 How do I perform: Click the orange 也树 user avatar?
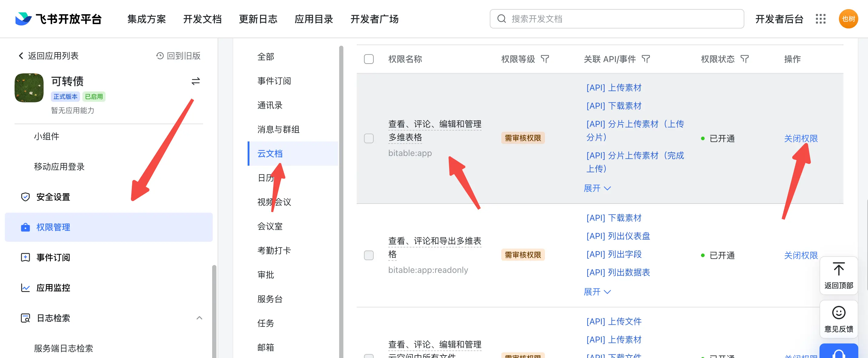[x=848, y=19]
